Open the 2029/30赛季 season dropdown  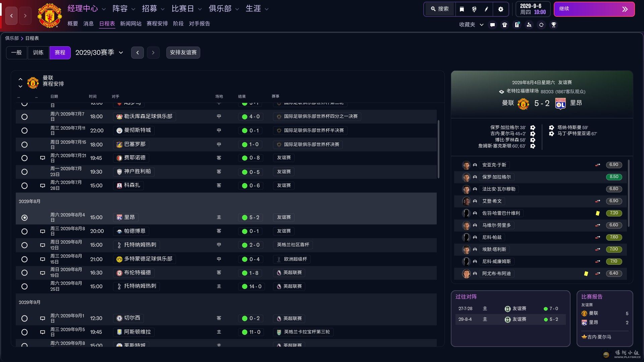[x=99, y=53]
